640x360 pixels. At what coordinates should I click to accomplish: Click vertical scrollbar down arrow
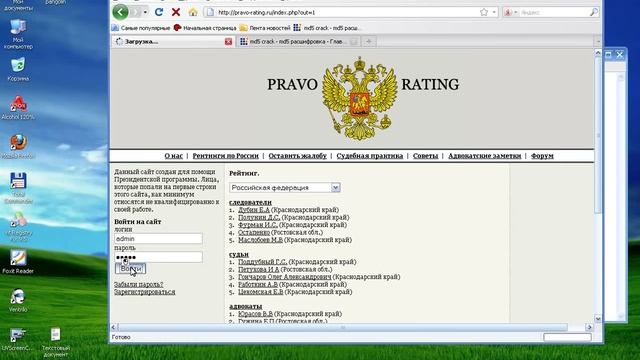coord(598,319)
